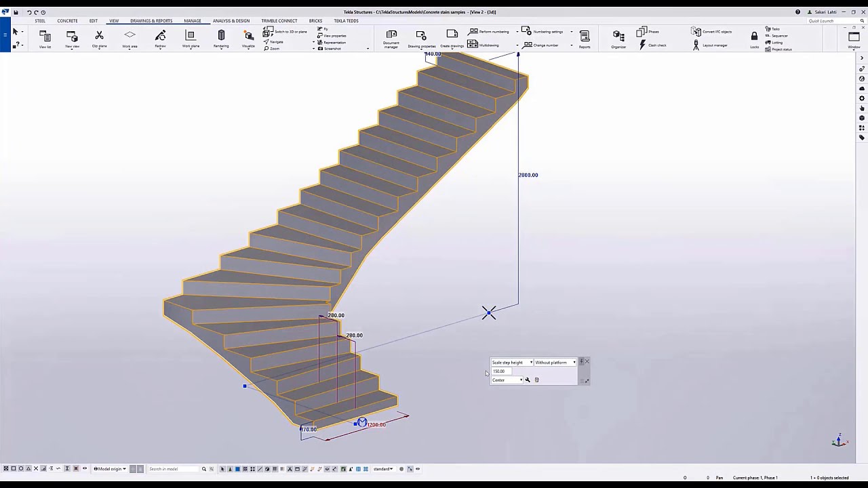Open the Scale step height dropdown

pos(512,363)
